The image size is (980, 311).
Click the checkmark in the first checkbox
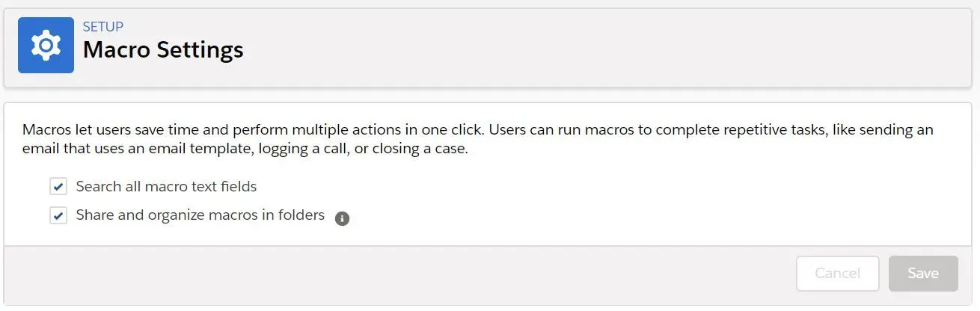[58, 186]
